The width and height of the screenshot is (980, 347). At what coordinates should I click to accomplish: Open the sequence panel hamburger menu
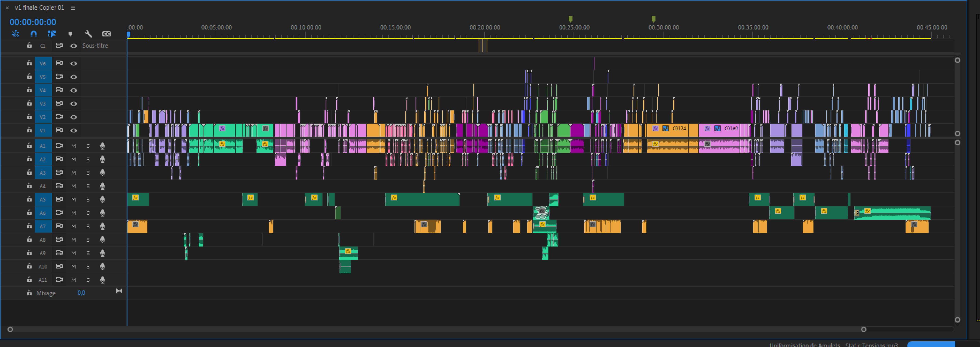(73, 8)
